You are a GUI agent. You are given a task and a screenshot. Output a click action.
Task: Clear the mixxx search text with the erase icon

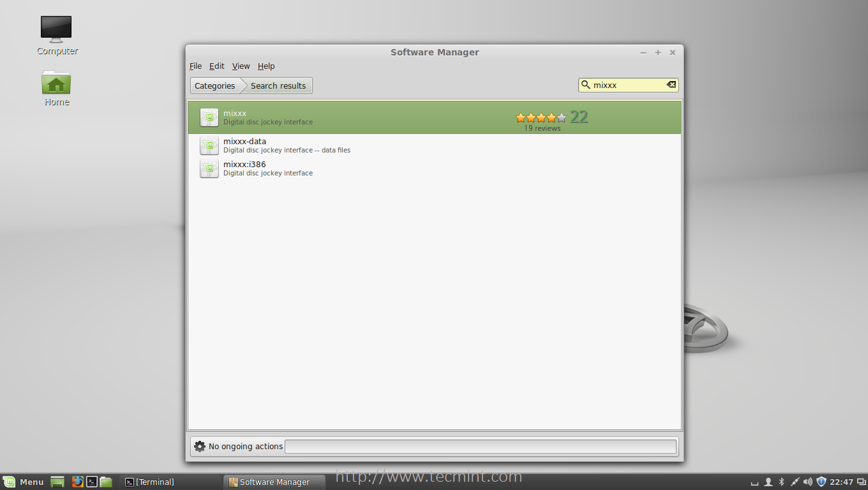(x=671, y=85)
